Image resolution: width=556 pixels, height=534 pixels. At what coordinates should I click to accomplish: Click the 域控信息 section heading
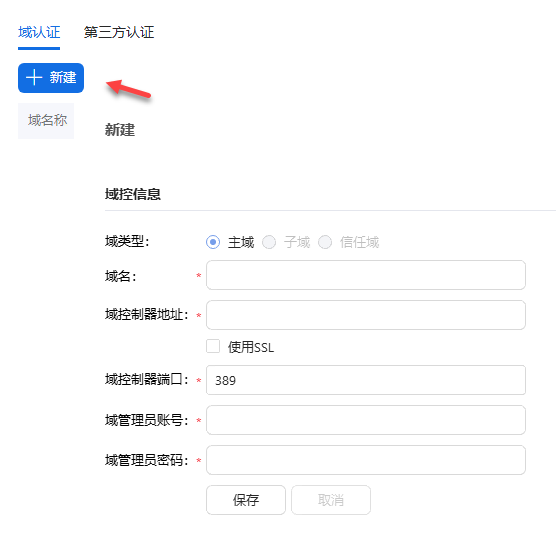pos(133,194)
